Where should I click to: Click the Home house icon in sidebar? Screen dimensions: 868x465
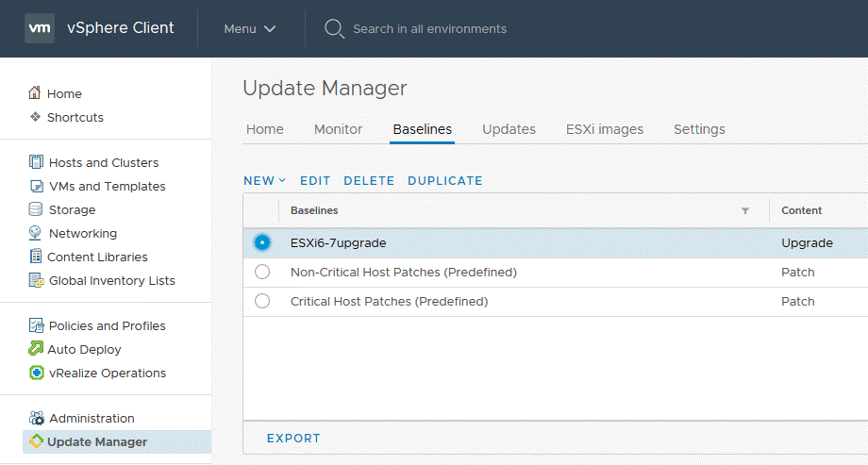coord(35,93)
